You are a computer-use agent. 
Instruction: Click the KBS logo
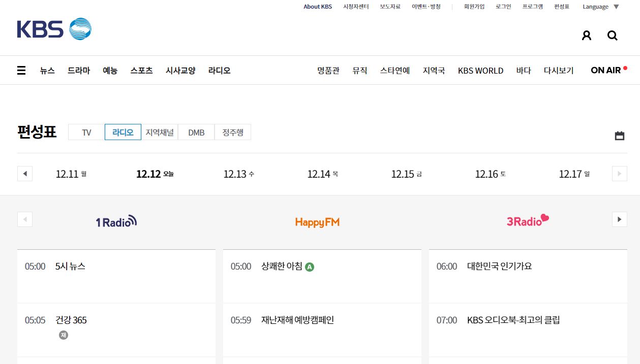[54, 29]
